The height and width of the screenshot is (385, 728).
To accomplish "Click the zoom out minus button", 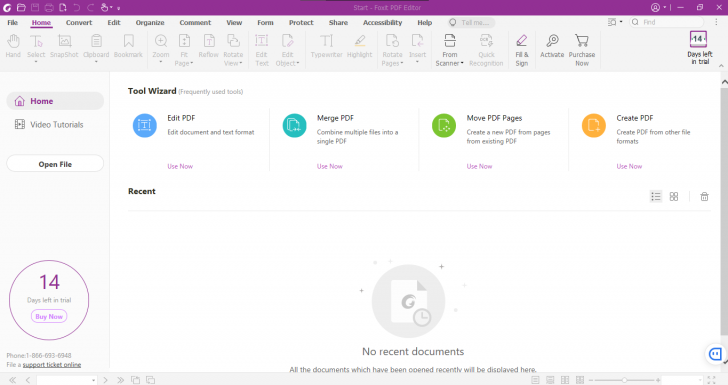I will 591,380.
